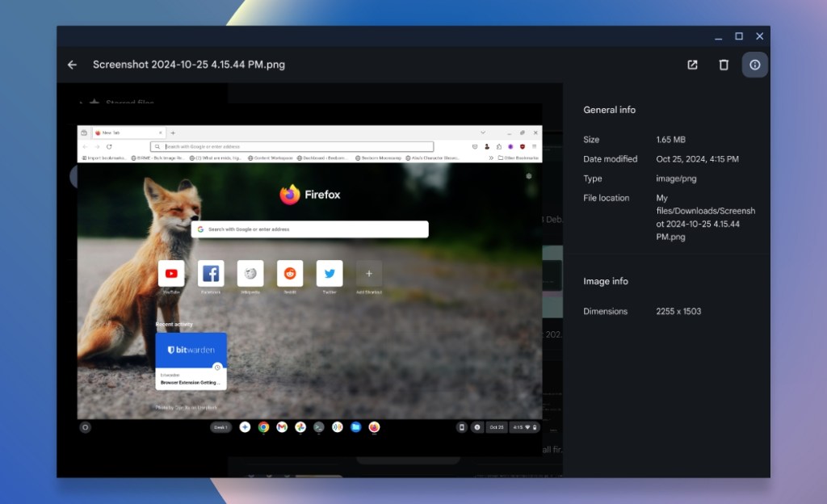Open the screenshot in another app icon

(692, 65)
